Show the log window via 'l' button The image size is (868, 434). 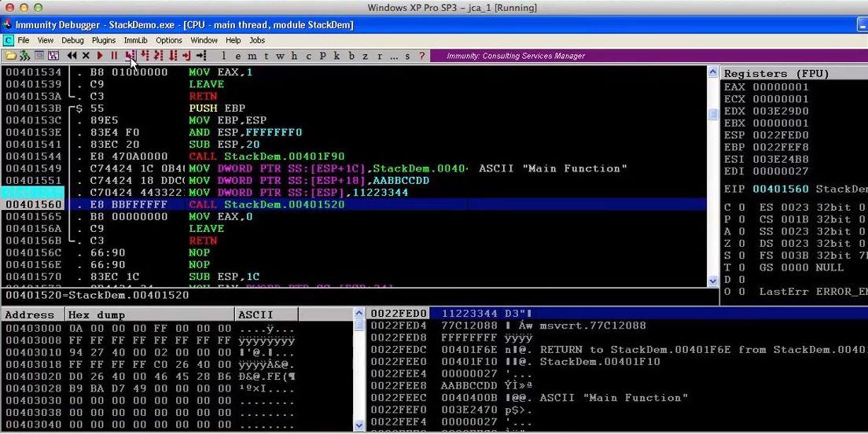point(223,55)
